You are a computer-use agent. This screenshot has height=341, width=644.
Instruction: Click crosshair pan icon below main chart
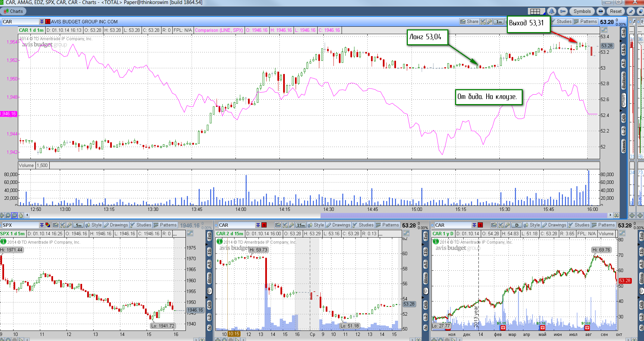(x=2, y=215)
